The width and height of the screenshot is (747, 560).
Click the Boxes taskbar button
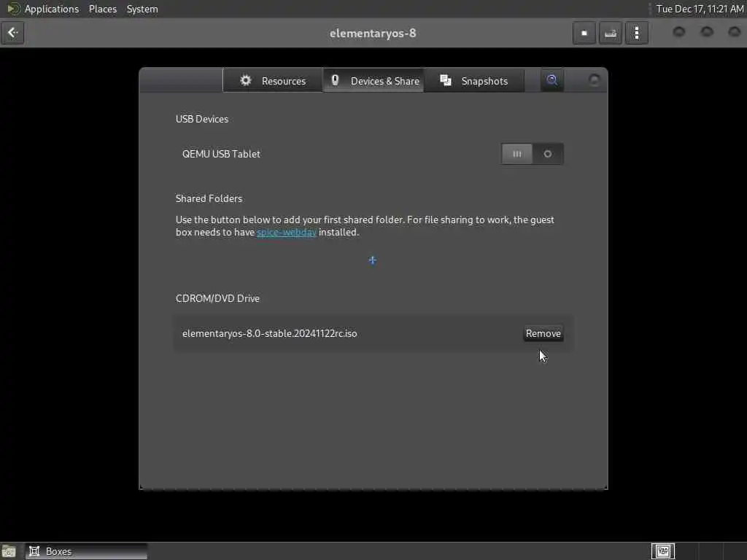click(87, 551)
